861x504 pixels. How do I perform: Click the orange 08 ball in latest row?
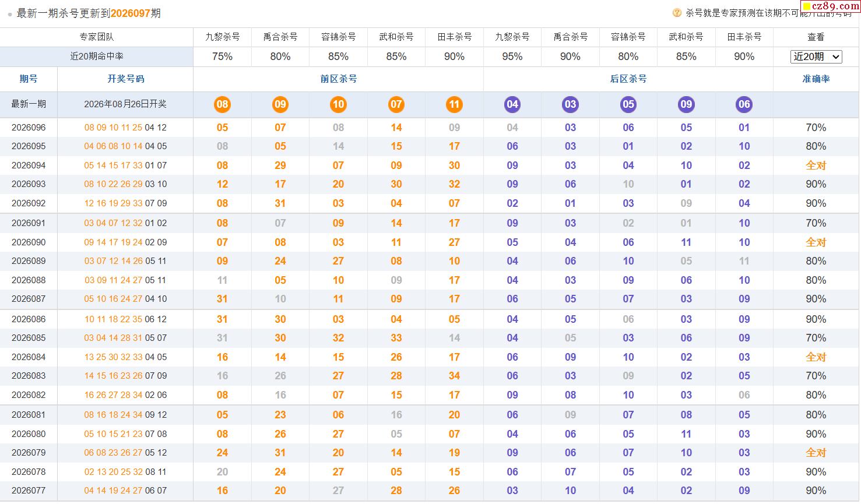[x=222, y=104]
